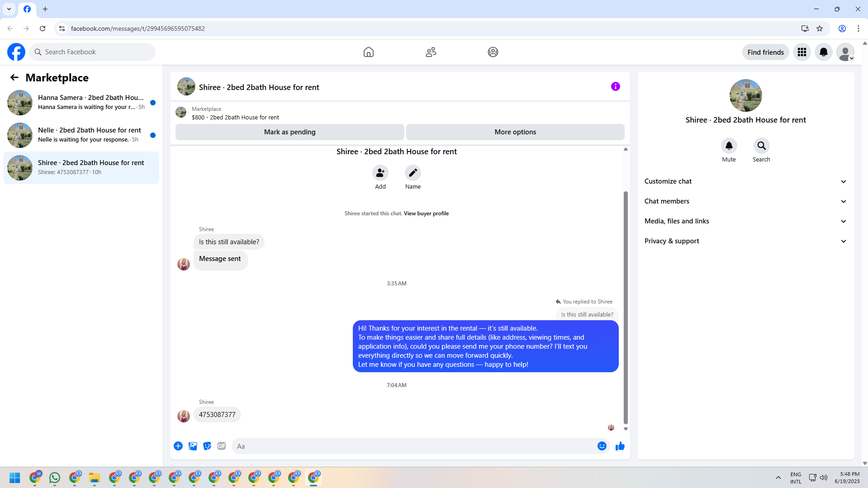Open conversation information icon

coord(616,86)
